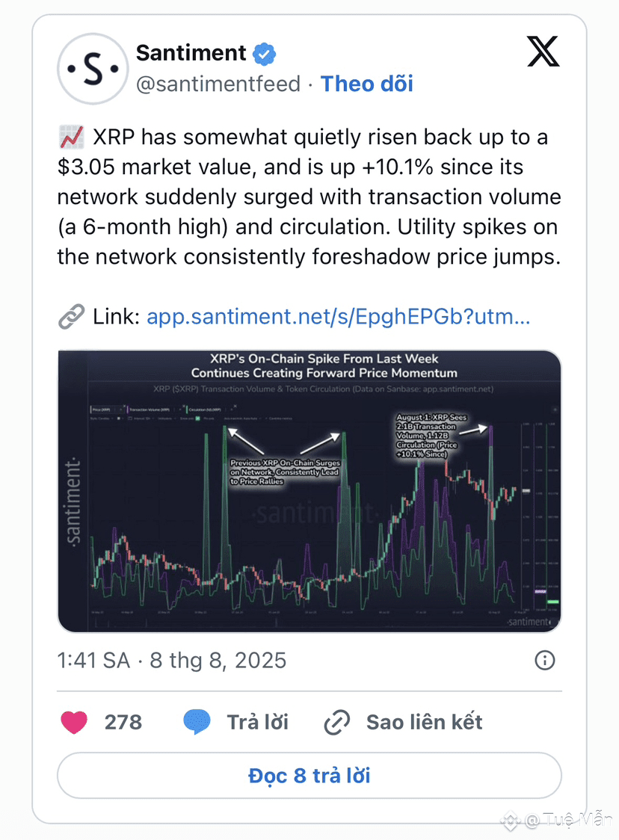
Task: Click the Sao liên kết label
Action: pos(424,722)
